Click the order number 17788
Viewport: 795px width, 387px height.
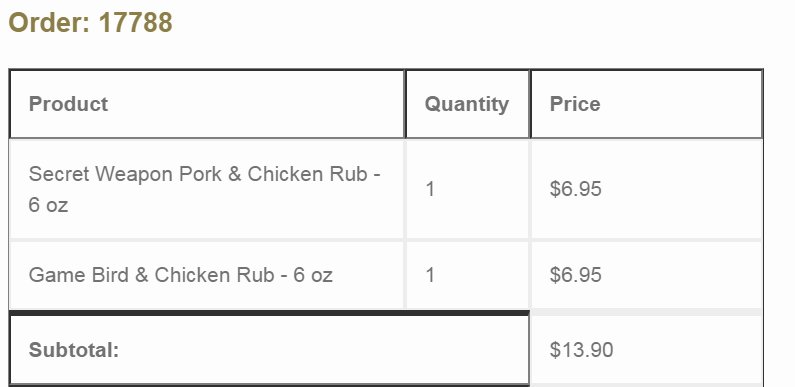(135, 23)
